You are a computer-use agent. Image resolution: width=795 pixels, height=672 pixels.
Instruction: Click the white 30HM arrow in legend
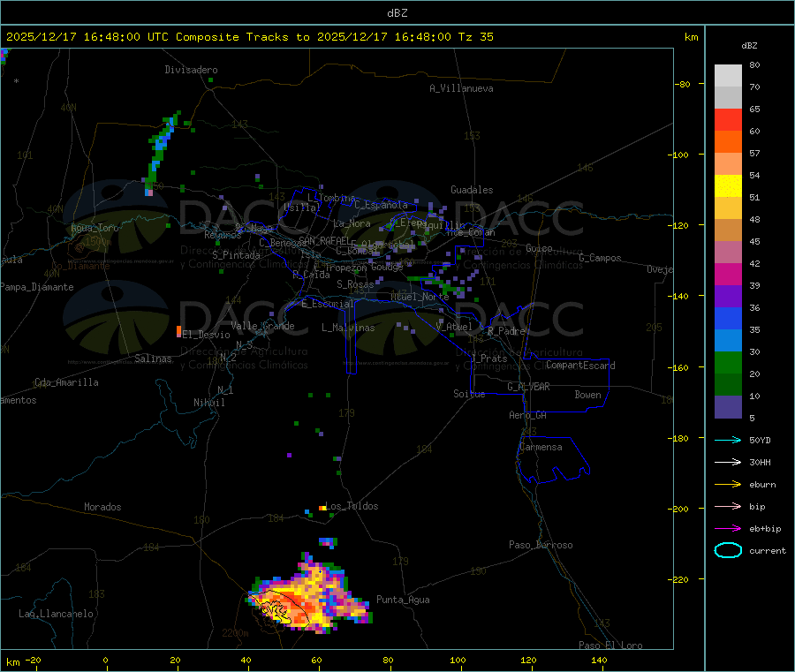click(x=728, y=462)
